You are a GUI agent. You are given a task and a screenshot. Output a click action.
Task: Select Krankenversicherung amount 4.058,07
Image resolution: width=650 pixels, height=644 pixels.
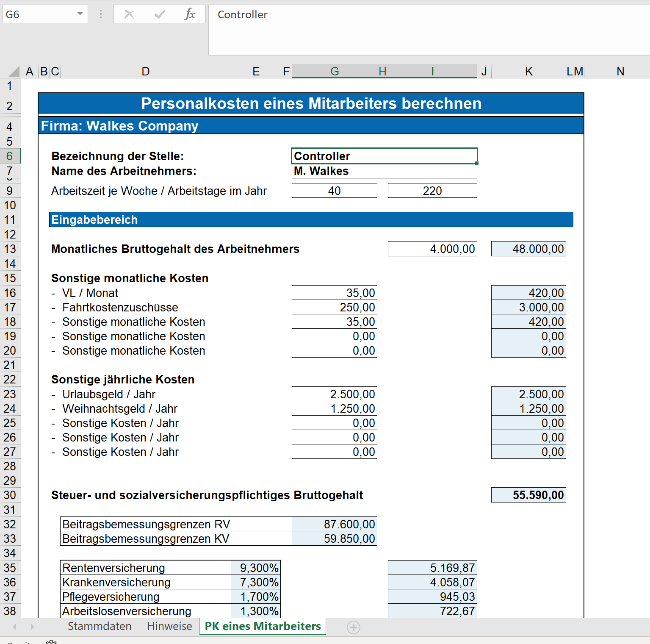point(432,582)
